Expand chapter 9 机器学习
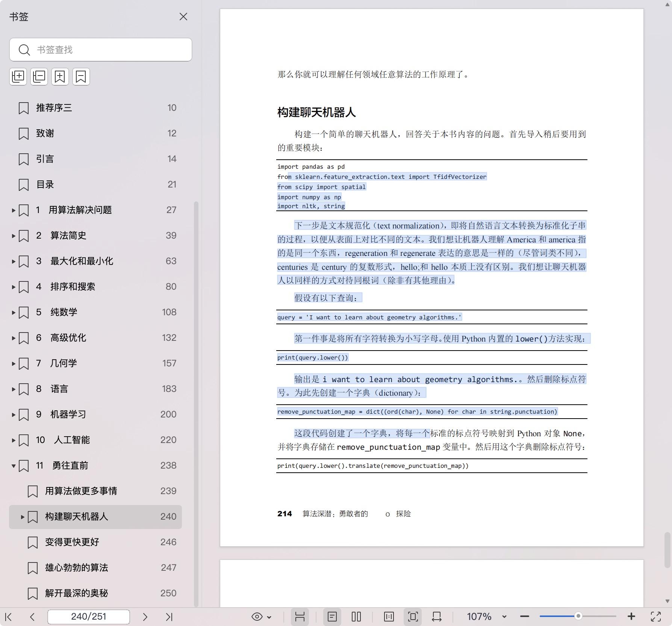Viewport: 672px width, 626px height. click(14, 414)
